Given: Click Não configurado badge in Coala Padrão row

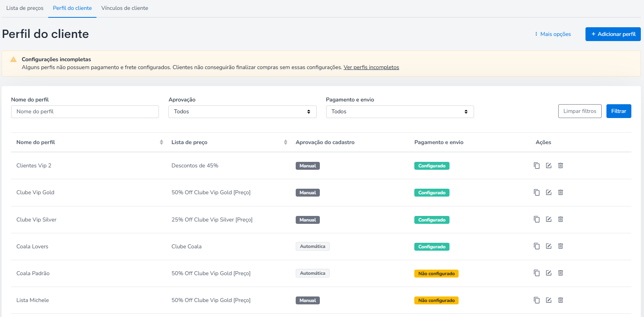Looking at the screenshot, I should 436,274.
